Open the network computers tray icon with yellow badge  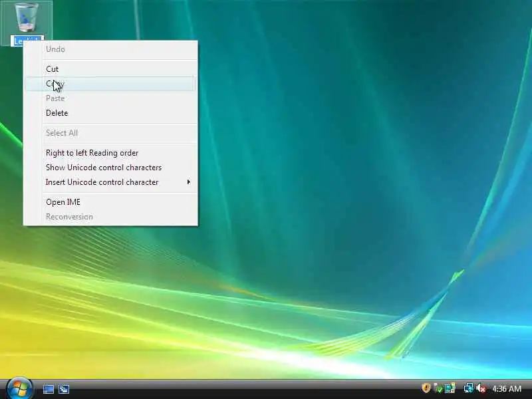450,388
